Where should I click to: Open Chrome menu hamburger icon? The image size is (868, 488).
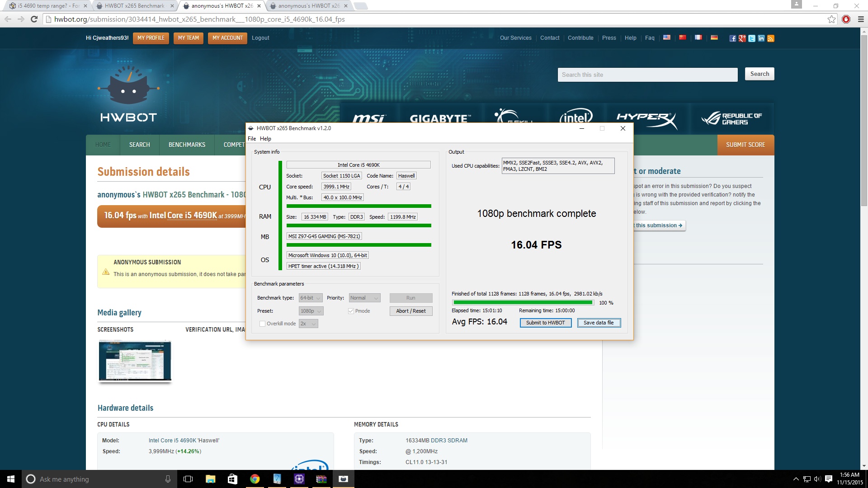click(861, 19)
